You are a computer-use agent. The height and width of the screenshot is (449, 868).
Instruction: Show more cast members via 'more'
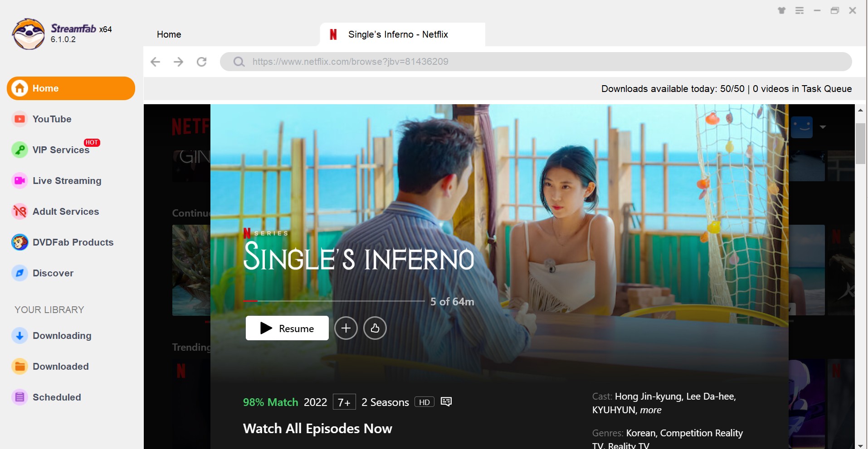651,410
